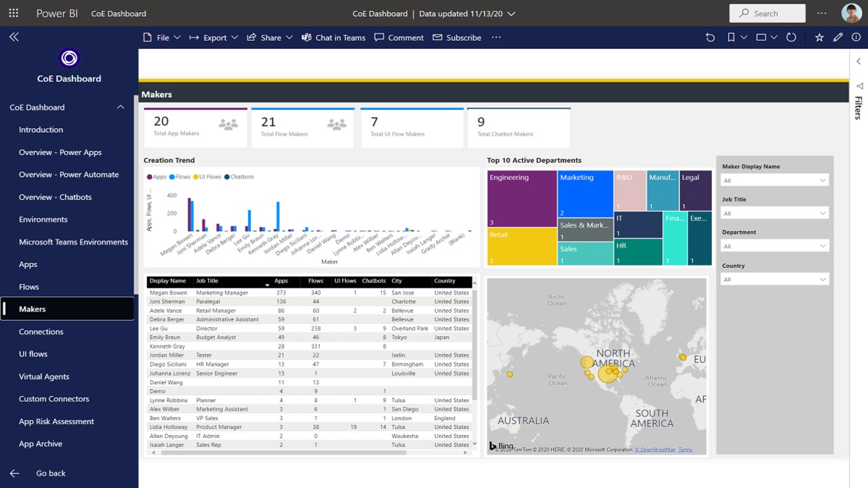Click the Bing logo on map
This screenshot has width=868, height=488.
pos(502,446)
